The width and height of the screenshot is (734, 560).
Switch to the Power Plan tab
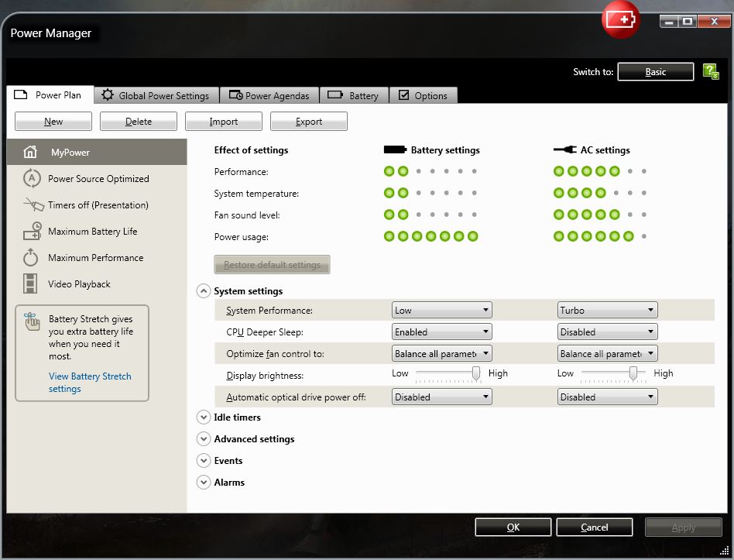[50, 94]
